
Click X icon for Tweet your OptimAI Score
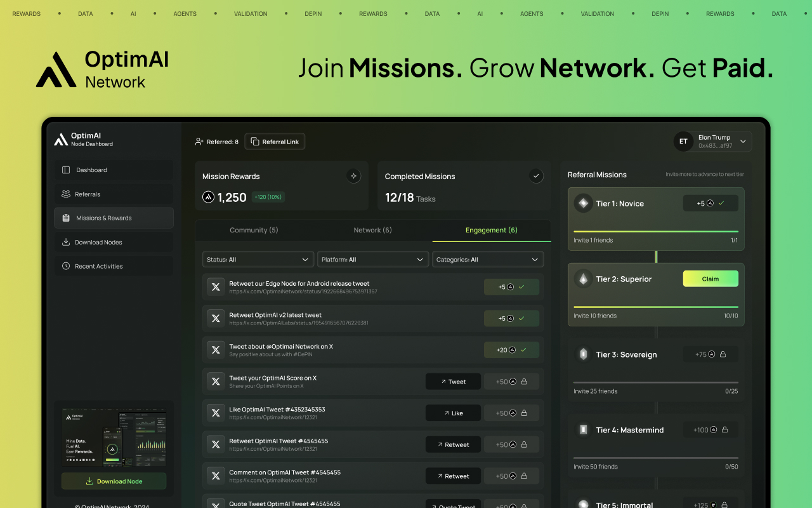[216, 382]
